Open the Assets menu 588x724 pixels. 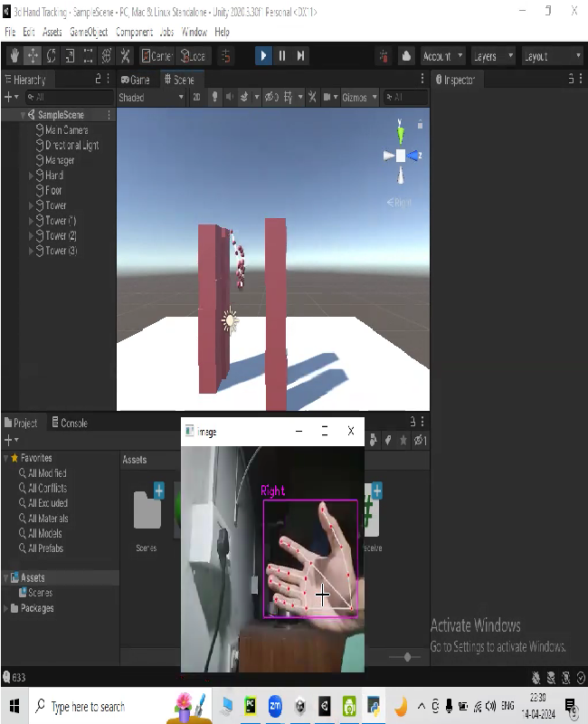pyautogui.click(x=52, y=32)
